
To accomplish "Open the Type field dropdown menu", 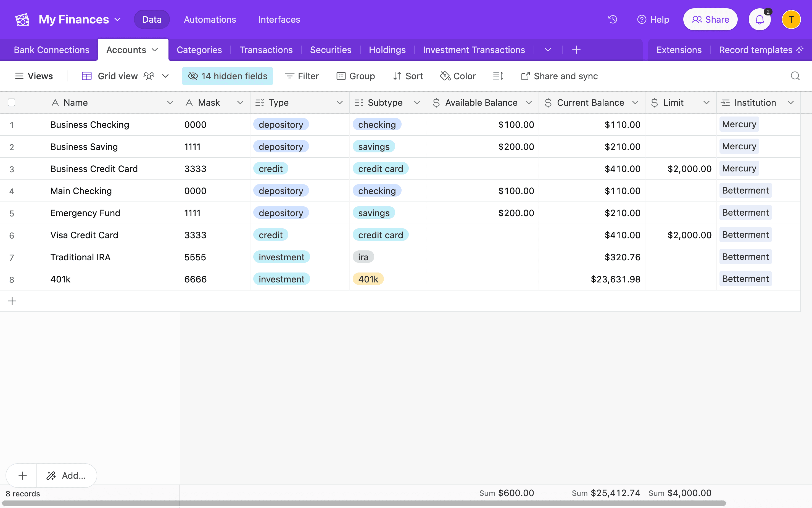I will (x=340, y=102).
